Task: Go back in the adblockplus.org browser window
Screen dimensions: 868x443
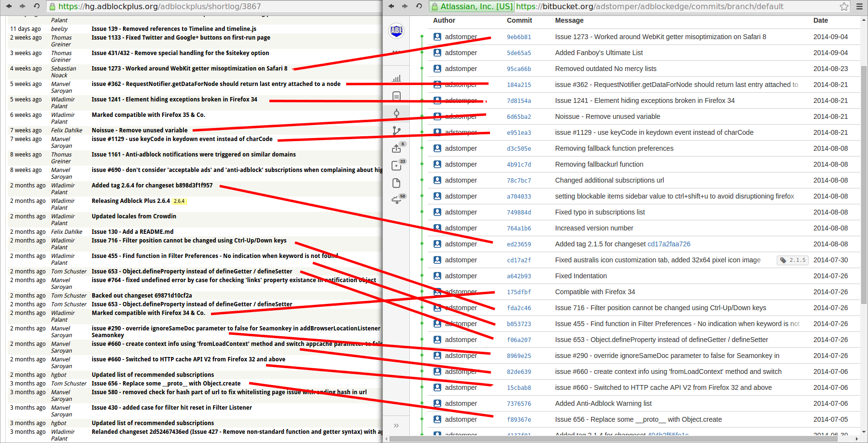Action: click(x=10, y=6)
